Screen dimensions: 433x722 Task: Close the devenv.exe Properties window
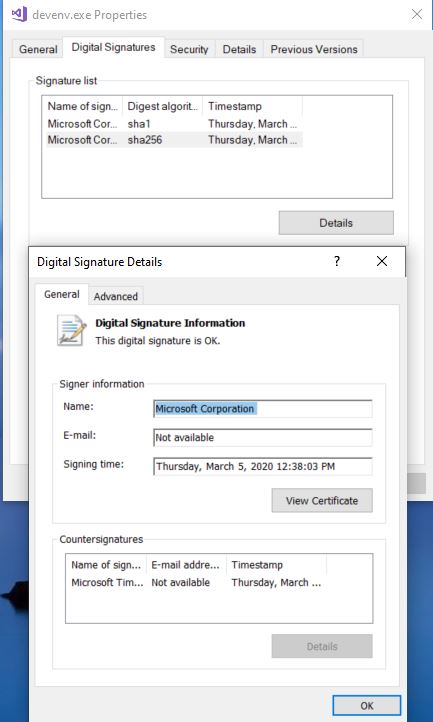coord(417,14)
